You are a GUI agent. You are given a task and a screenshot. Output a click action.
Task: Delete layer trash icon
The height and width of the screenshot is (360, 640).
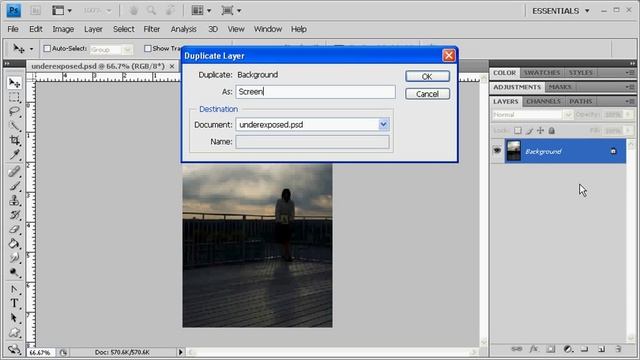click(618, 349)
